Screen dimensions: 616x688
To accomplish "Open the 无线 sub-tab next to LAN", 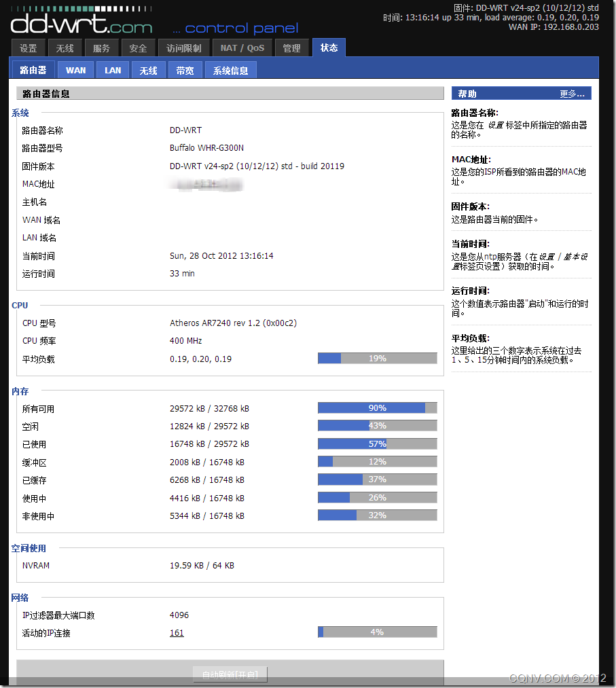I will 148,70.
